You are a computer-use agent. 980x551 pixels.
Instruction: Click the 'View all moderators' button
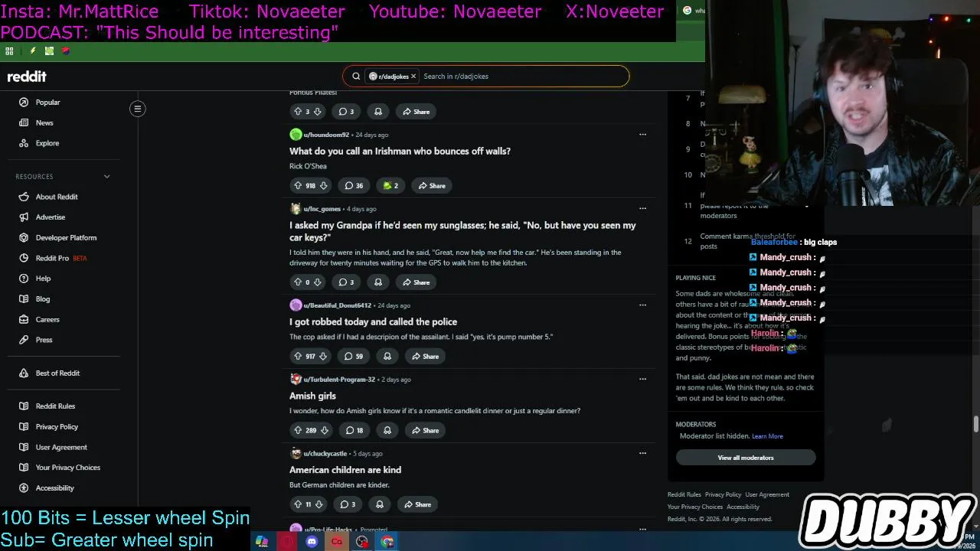(x=746, y=458)
